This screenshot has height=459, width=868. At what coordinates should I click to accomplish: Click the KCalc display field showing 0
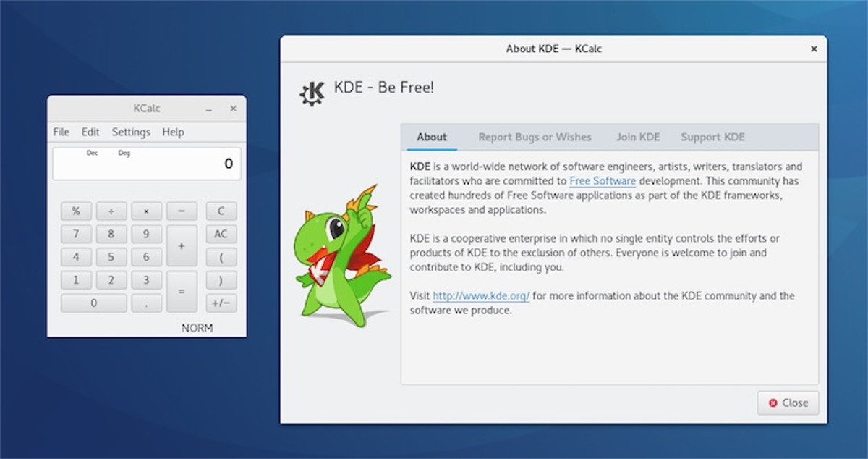(x=147, y=164)
